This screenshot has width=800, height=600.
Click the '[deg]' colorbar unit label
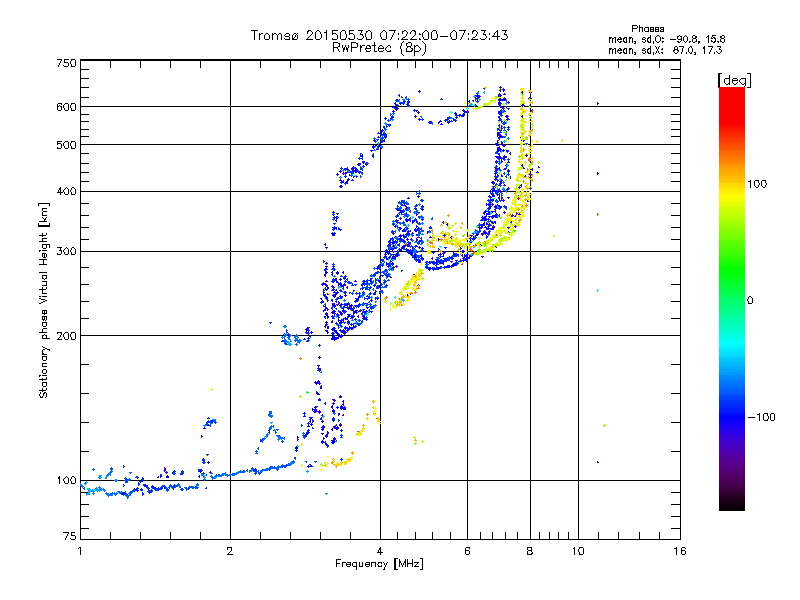click(x=734, y=80)
